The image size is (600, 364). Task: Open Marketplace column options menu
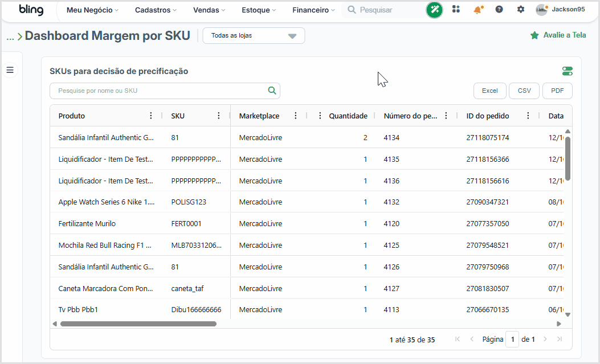pyautogui.click(x=295, y=116)
